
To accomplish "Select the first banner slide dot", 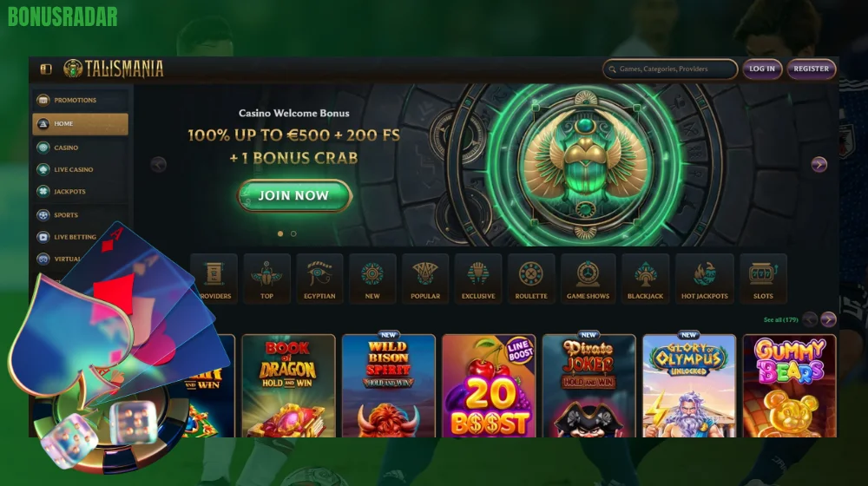I will [280, 233].
